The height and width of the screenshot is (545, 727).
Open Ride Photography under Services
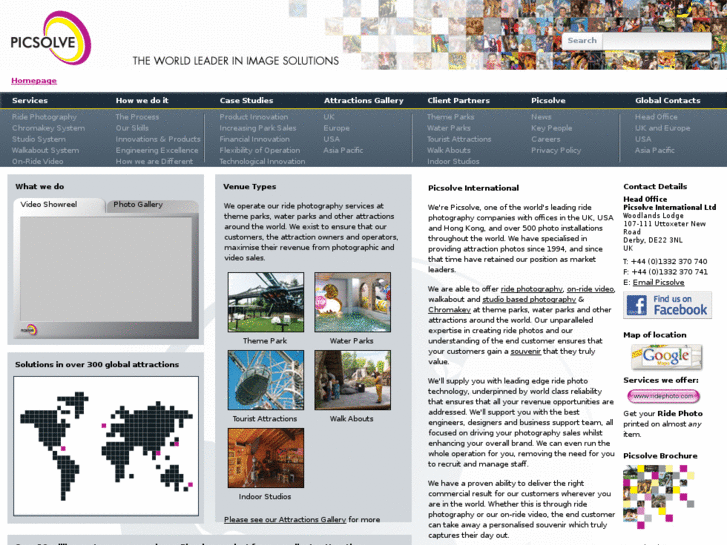(x=44, y=117)
